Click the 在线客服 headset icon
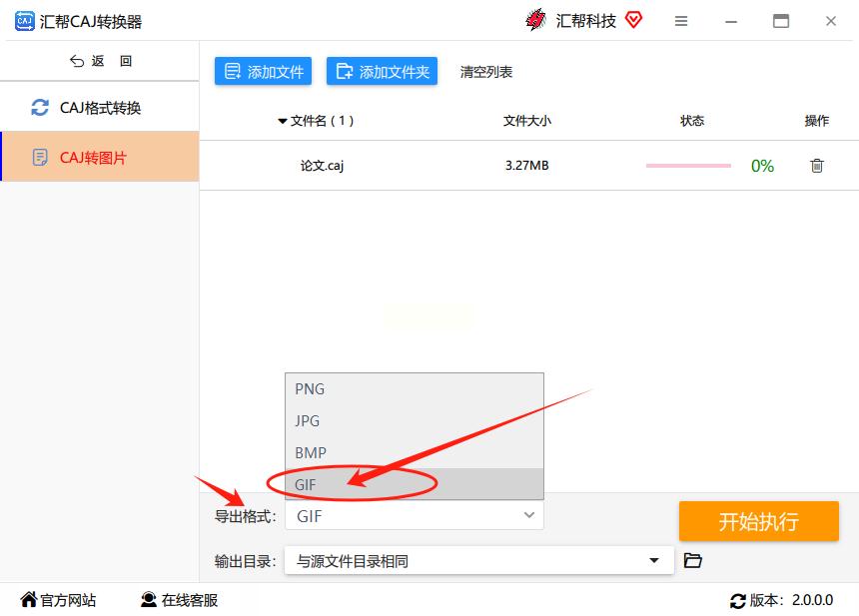Image resolution: width=859 pixels, height=616 pixels. coord(149,600)
